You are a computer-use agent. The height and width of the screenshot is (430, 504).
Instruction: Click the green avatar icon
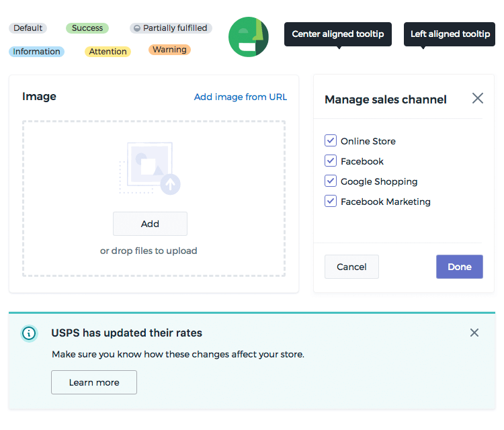[249, 37]
